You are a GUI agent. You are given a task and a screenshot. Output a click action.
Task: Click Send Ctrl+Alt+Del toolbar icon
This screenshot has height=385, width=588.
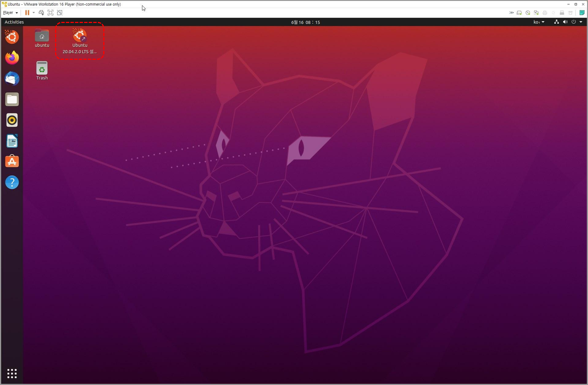(x=41, y=13)
